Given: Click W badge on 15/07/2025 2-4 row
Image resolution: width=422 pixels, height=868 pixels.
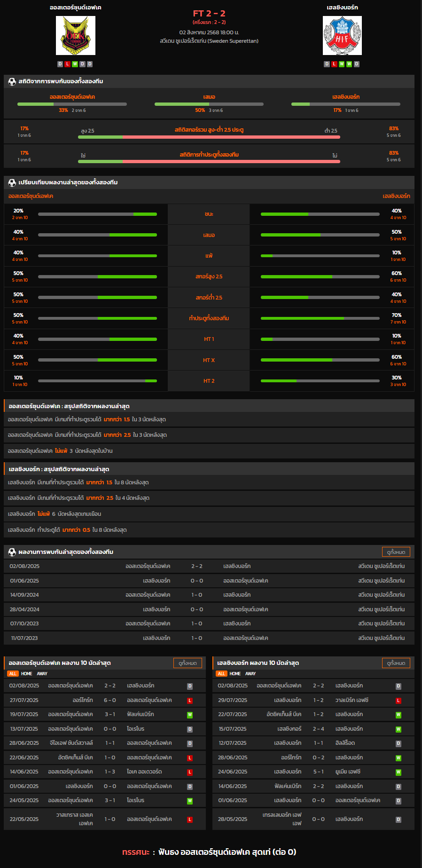Looking at the screenshot, I should [398, 729].
